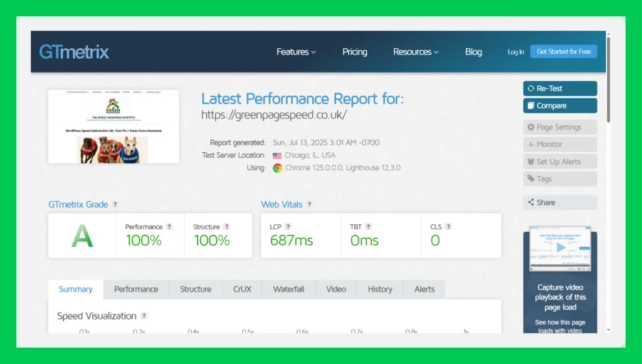
Task: Open the History tab
Action: (380, 289)
